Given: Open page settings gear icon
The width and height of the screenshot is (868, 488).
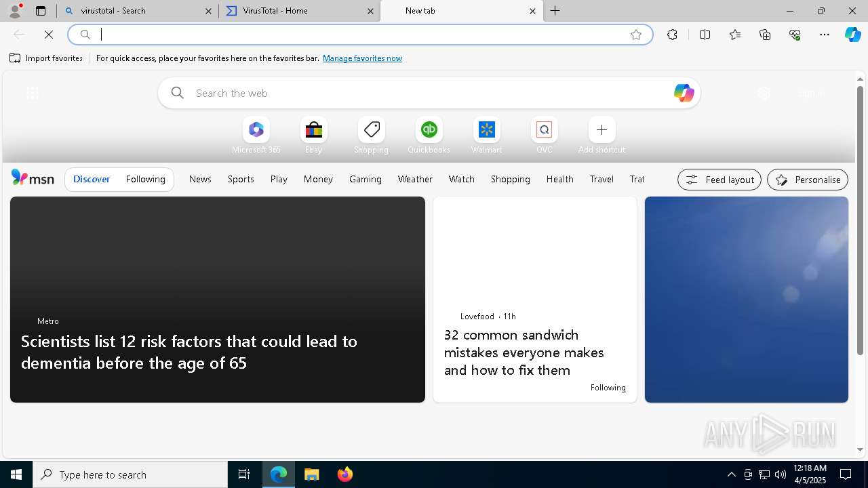Looking at the screenshot, I should point(764,94).
